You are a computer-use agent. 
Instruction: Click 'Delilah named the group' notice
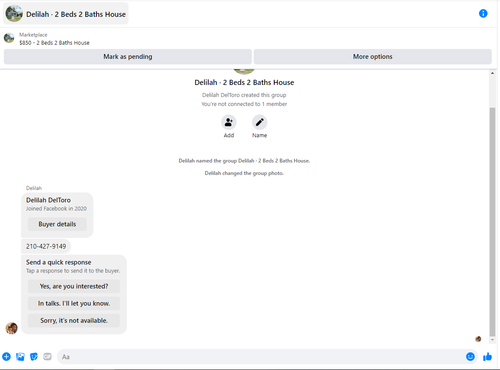point(244,161)
